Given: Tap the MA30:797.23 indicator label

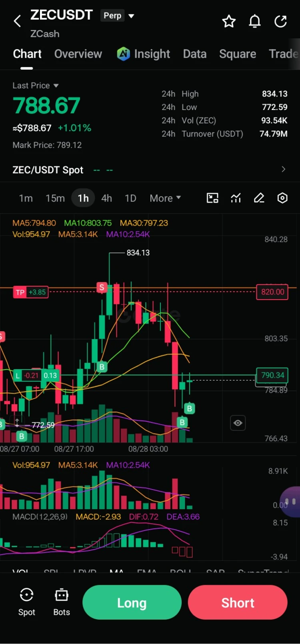Looking at the screenshot, I should pos(144,223).
